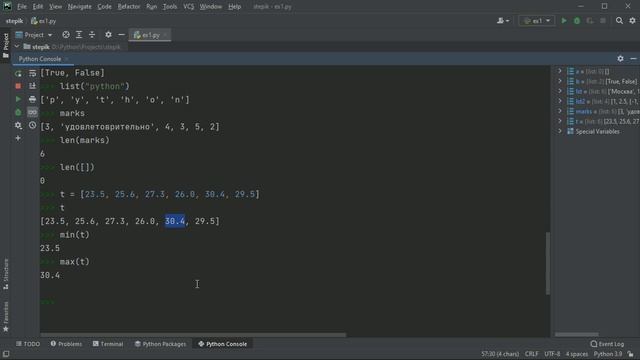This screenshot has height=360, width=640.
Task: Open the Edit menu
Action: point(38,7)
